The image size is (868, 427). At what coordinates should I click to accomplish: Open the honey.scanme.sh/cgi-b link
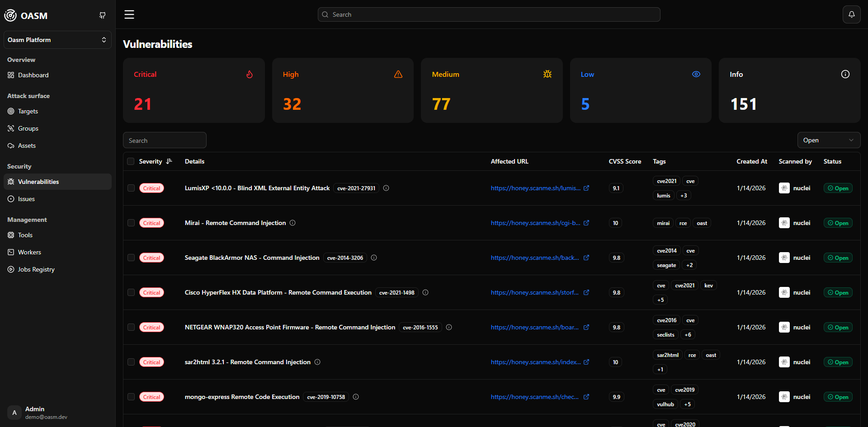click(x=535, y=223)
